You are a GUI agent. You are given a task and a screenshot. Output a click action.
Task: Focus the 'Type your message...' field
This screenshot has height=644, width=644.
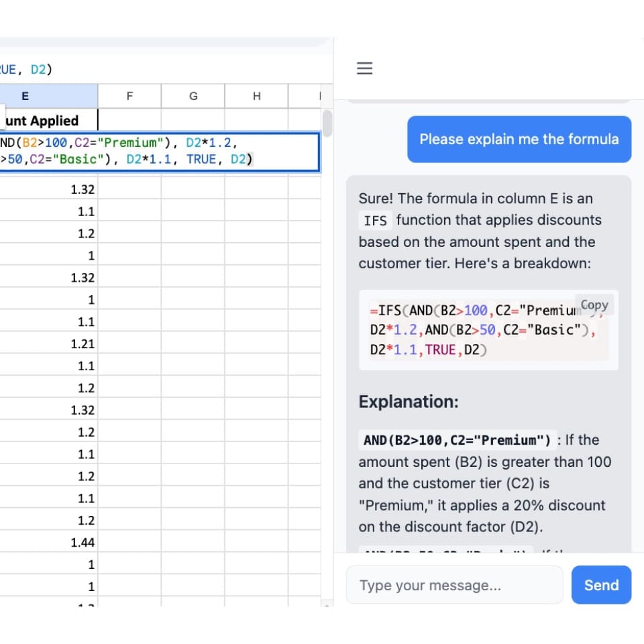click(x=454, y=585)
